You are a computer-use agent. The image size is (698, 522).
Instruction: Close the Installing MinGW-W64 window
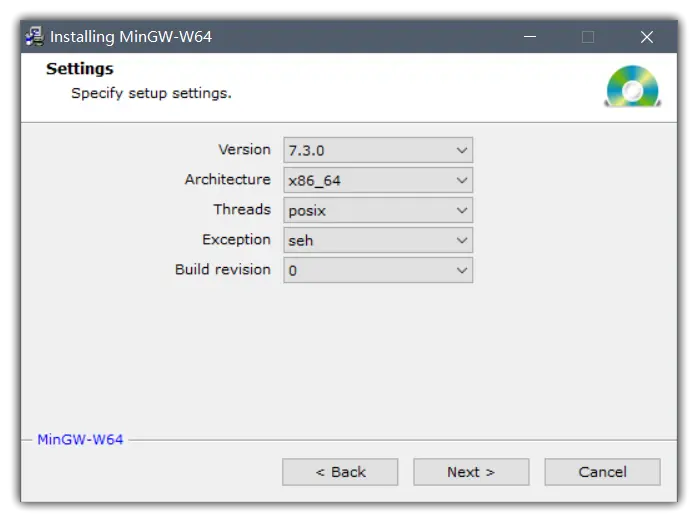pos(646,37)
